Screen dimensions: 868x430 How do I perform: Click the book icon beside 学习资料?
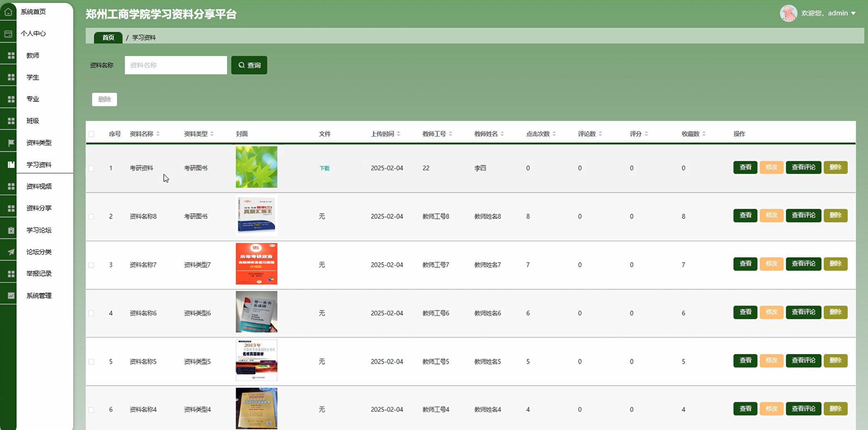[11, 165]
